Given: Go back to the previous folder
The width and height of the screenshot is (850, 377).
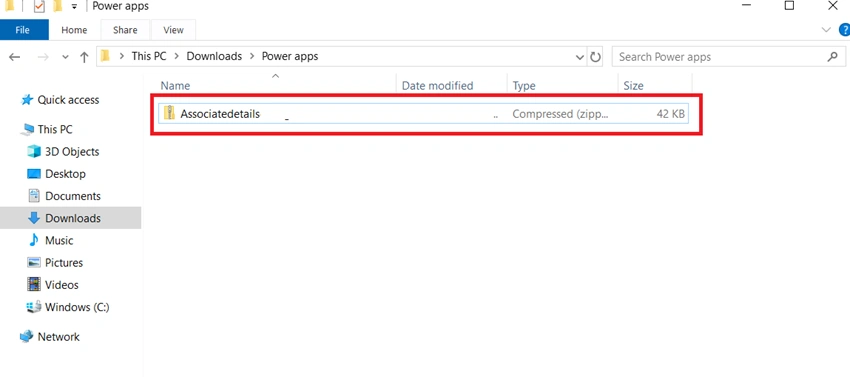Looking at the screenshot, I should (x=15, y=57).
